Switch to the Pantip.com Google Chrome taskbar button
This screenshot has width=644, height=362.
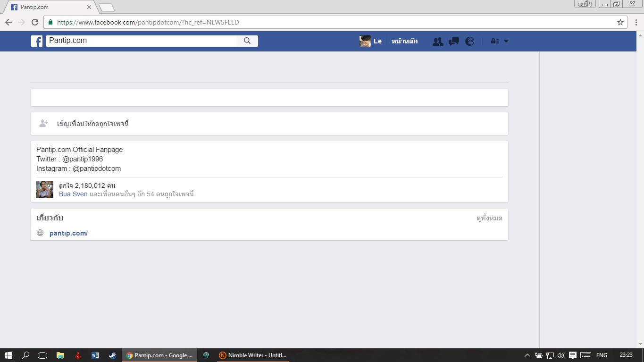(160, 355)
